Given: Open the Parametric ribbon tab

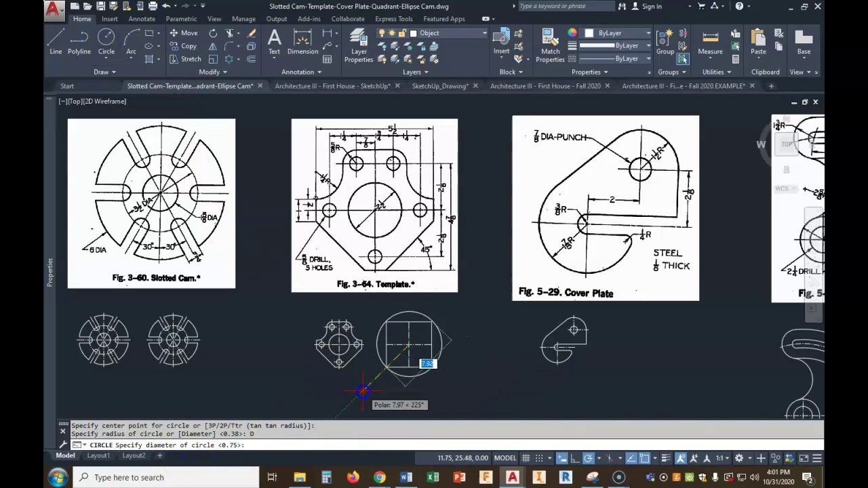Looking at the screenshot, I should (181, 19).
